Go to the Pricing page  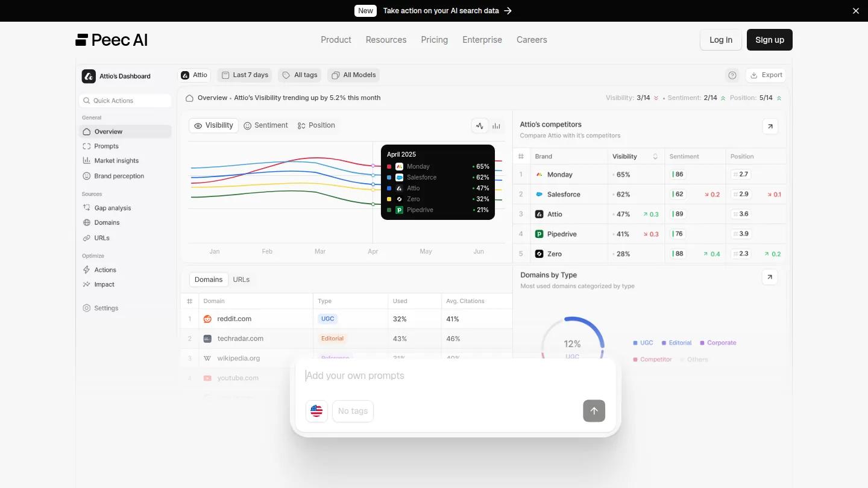[435, 40]
